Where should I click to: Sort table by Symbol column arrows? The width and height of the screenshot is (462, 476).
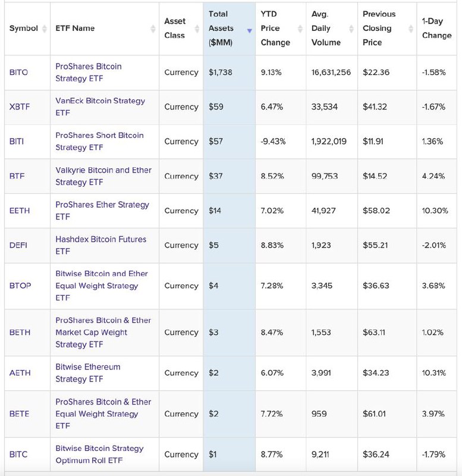(44, 29)
